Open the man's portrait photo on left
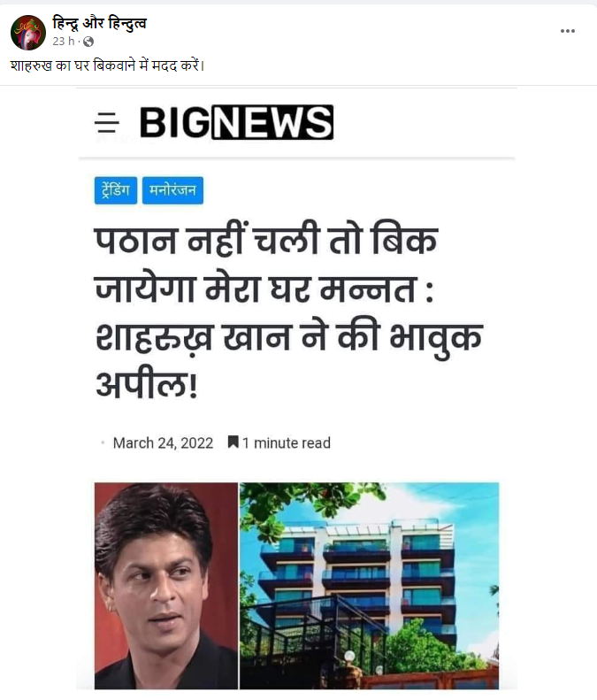Image resolution: width=597 pixels, height=700 pixels. click(x=166, y=586)
